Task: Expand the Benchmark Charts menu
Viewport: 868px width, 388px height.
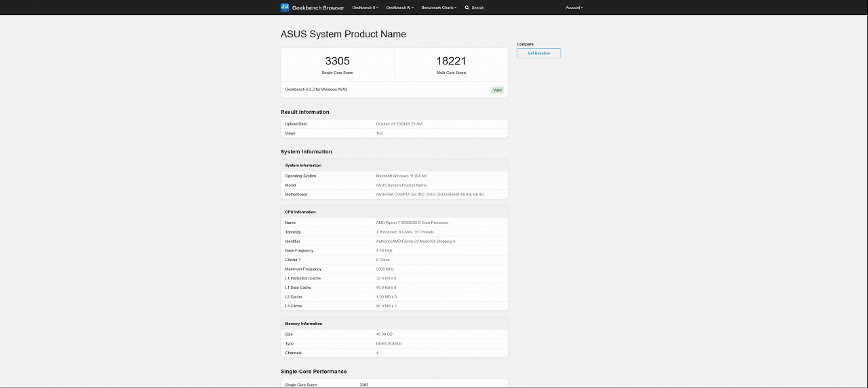Action: click(x=439, y=7)
